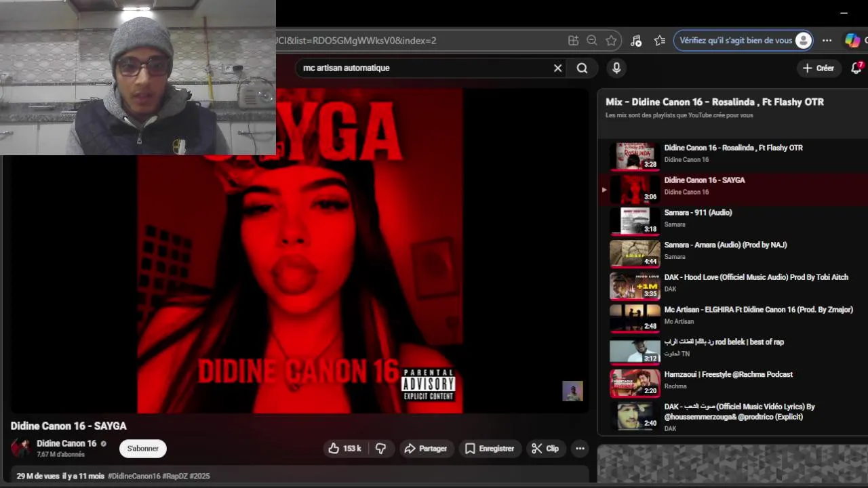868x488 pixels.
Task: Open the browser music note settings icon
Action: 635,41
